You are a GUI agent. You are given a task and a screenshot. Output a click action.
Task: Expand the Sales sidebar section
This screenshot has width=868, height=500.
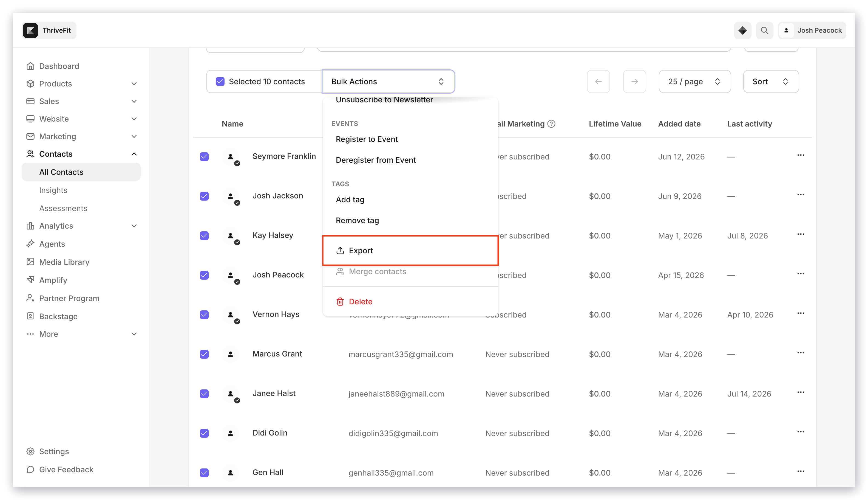(x=134, y=101)
